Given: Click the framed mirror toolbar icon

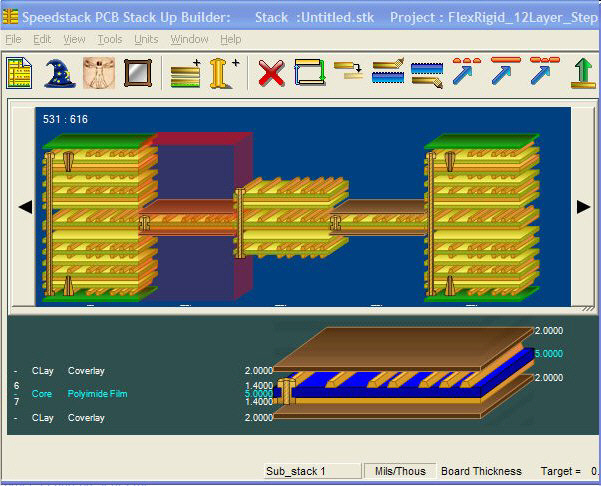Looking at the screenshot, I should [138, 73].
